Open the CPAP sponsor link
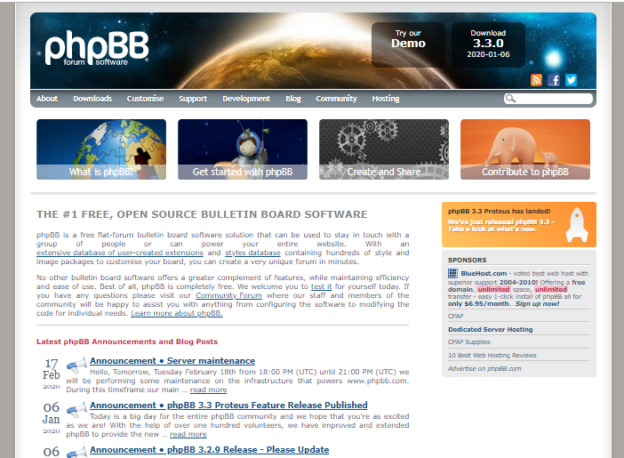 pos(456,316)
